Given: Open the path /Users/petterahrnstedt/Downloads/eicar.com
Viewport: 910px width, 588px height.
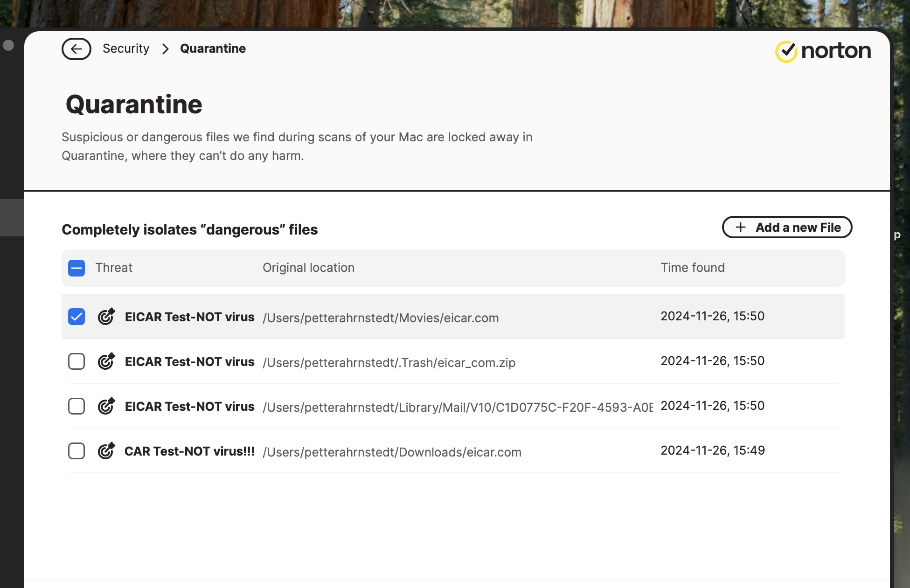Looking at the screenshot, I should 392,452.
